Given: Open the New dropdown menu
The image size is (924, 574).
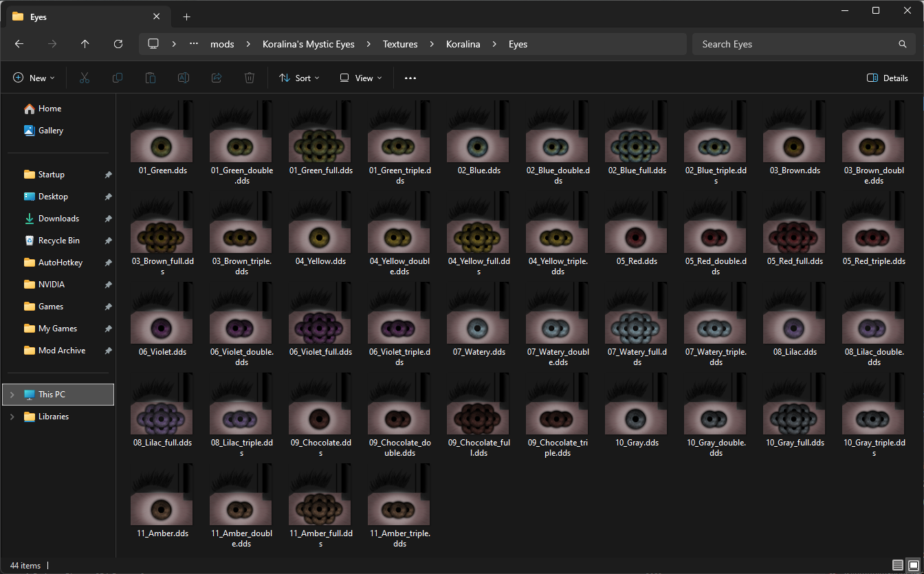Looking at the screenshot, I should pos(34,78).
